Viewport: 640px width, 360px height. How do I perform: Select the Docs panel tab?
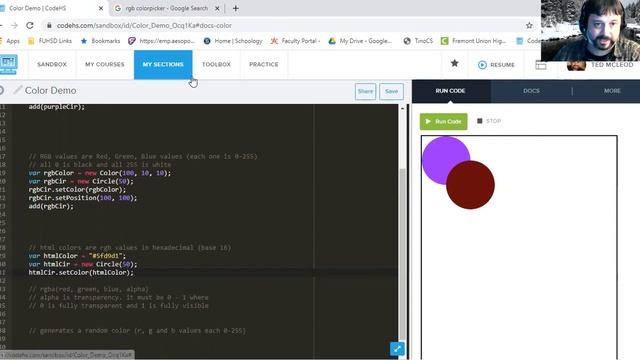point(531,91)
